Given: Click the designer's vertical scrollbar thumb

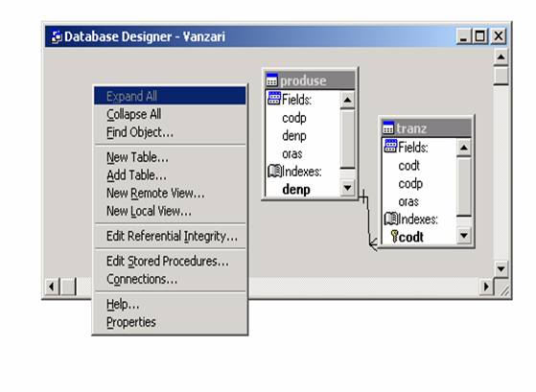Looking at the screenshot, I should [x=501, y=75].
